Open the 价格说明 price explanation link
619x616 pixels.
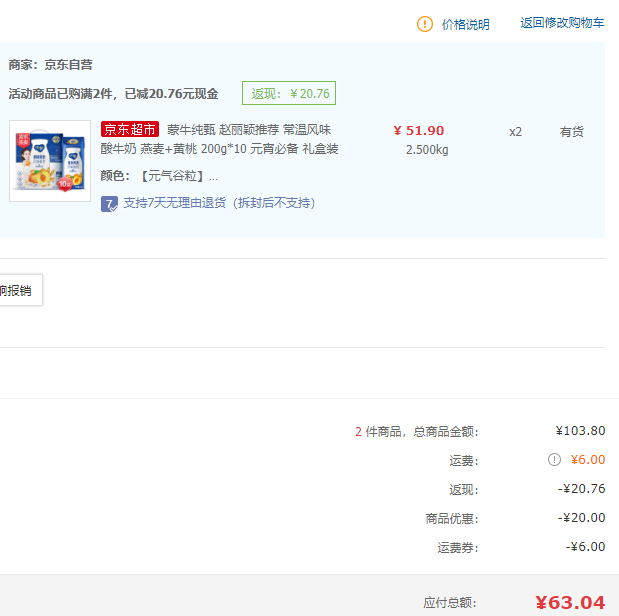point(465,24)
